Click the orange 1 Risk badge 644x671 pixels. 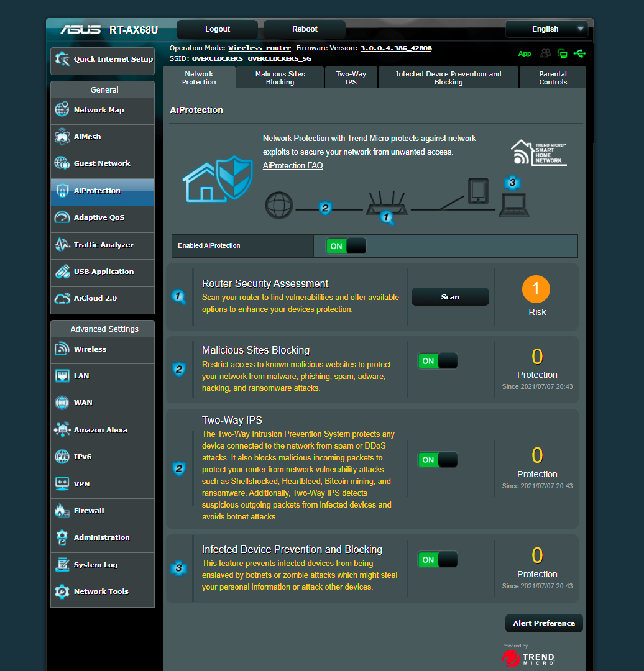click(x=536, y=290)
